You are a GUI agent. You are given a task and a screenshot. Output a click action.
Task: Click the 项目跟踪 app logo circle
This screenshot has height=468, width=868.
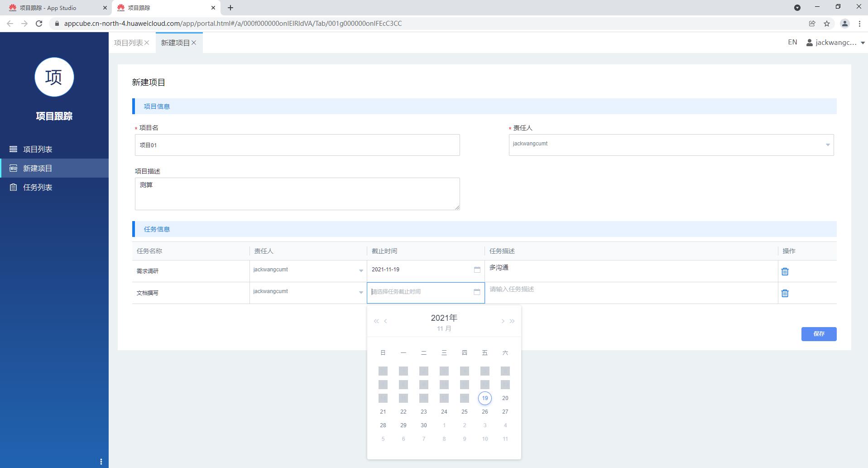pyautogui.click(x=54, y=77)
